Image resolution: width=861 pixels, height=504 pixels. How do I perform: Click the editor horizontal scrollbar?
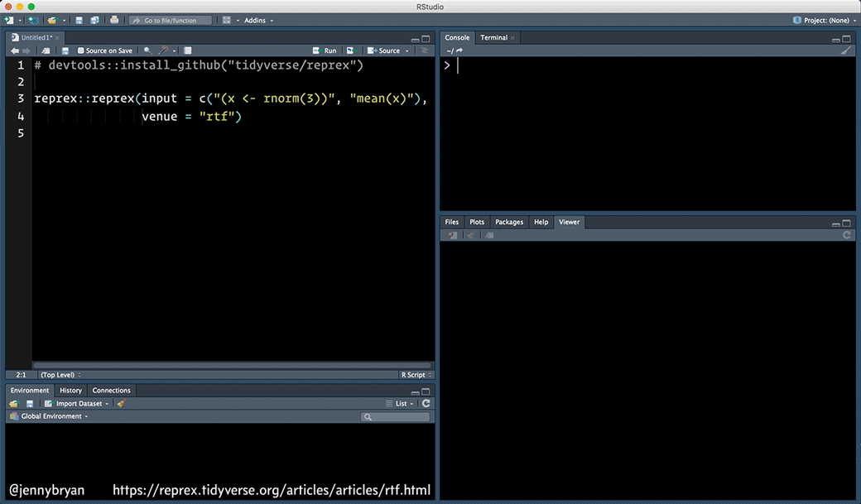coord(233,364)
